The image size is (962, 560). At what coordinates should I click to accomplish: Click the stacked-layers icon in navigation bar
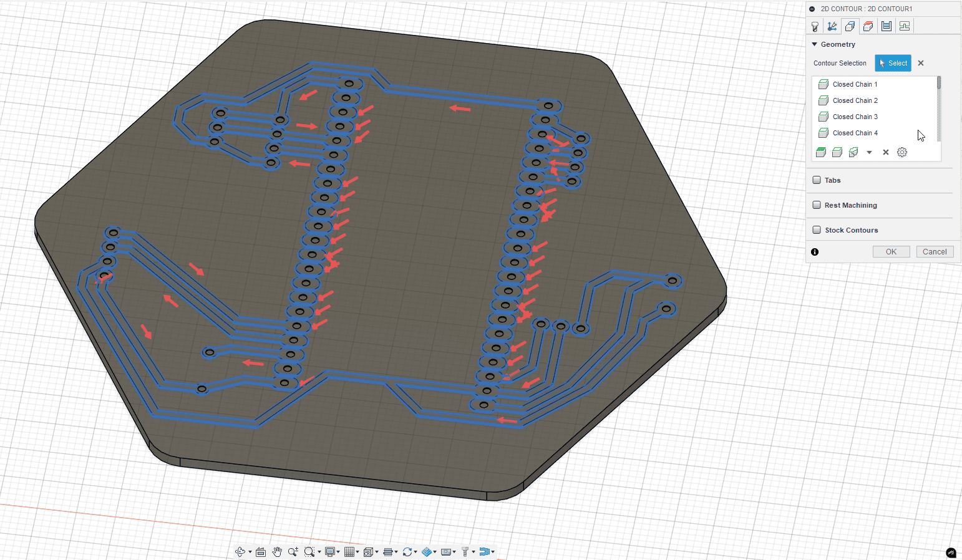388,552
